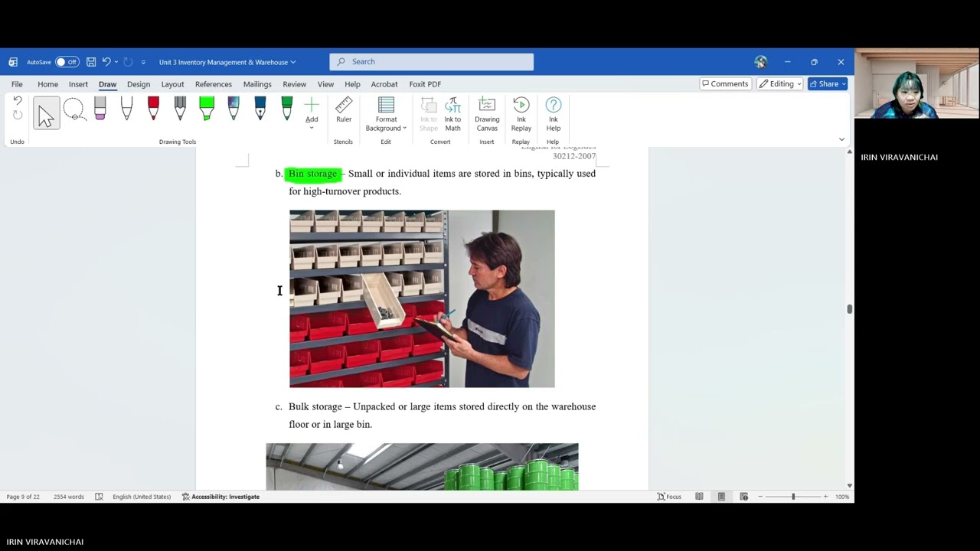Enable Focus mode
Screen dimensions: 980x551
(669, 497)
